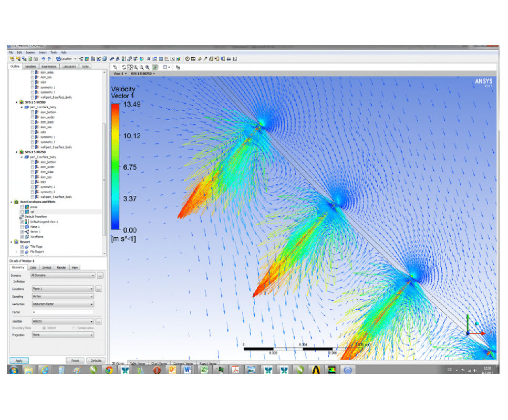This screenshot has height=420, width=508.
Task: Click the velocity color legend bar
Action: coord(115,166)
